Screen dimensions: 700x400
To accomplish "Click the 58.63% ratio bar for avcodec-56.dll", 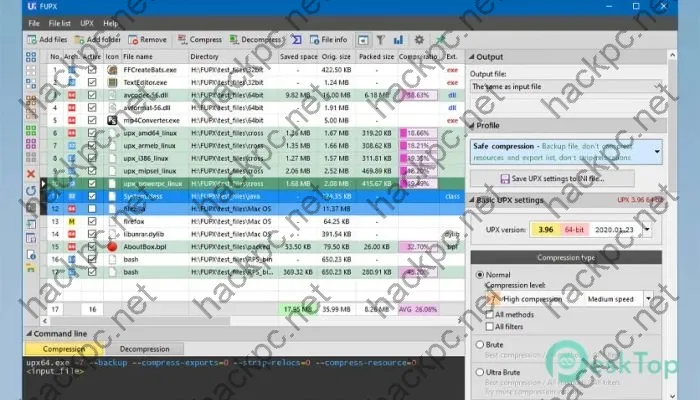I will tap(418, 95).
